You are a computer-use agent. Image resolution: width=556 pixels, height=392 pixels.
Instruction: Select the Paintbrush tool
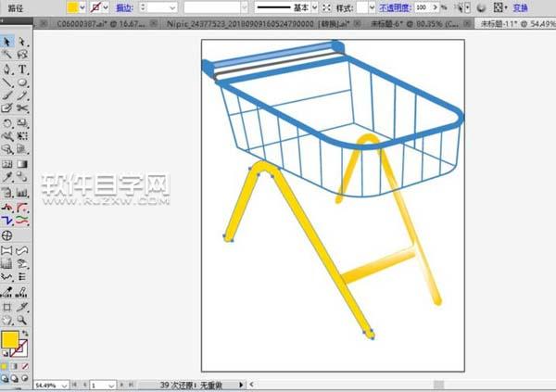pyautogui.click(x=6, y=95)
